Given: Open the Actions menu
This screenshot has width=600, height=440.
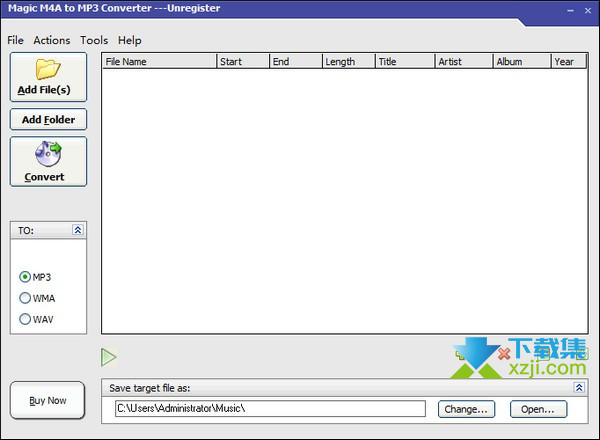Looking at the screenshot, I should coord(52,40).
